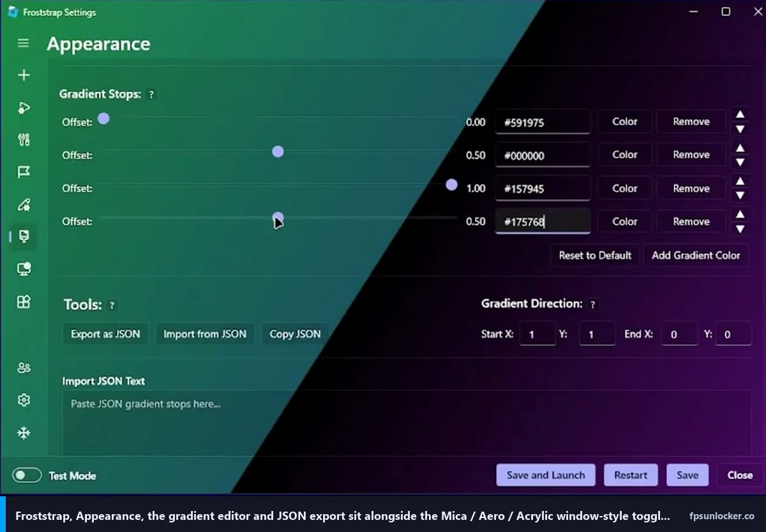The height and width of the screenshot is (532, 766).
Task: Click the offset slider handle at 0.00
Action: click(x=103, y=119)
